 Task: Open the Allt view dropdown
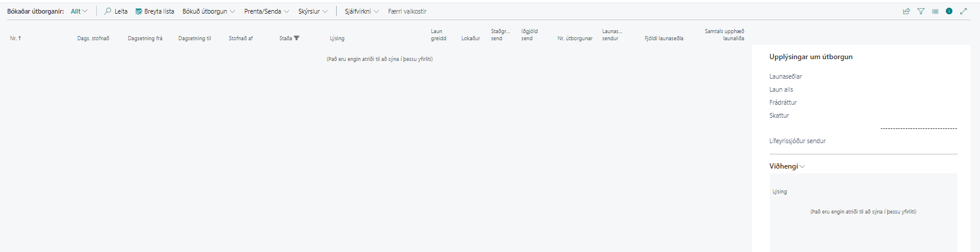pos(79,11)
